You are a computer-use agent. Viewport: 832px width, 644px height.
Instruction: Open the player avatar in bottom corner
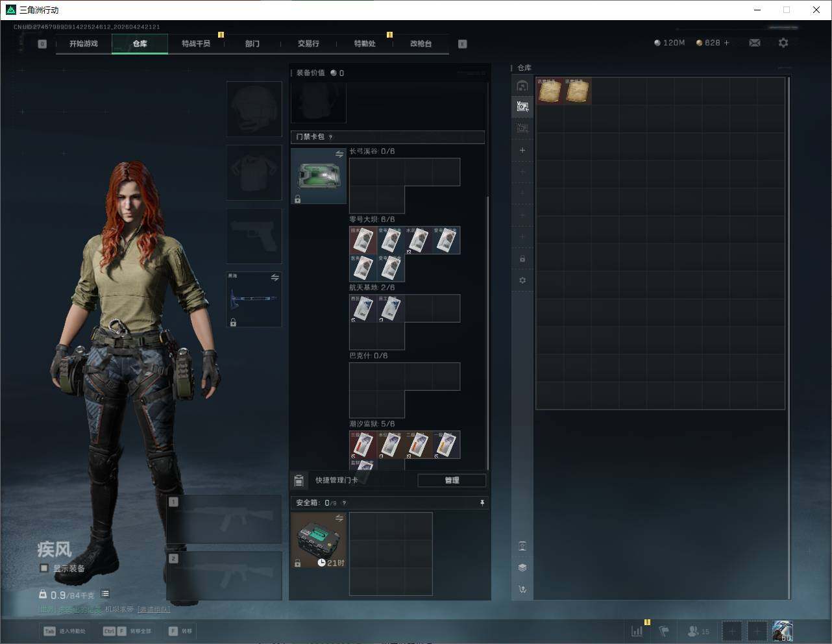click(783, 631)
